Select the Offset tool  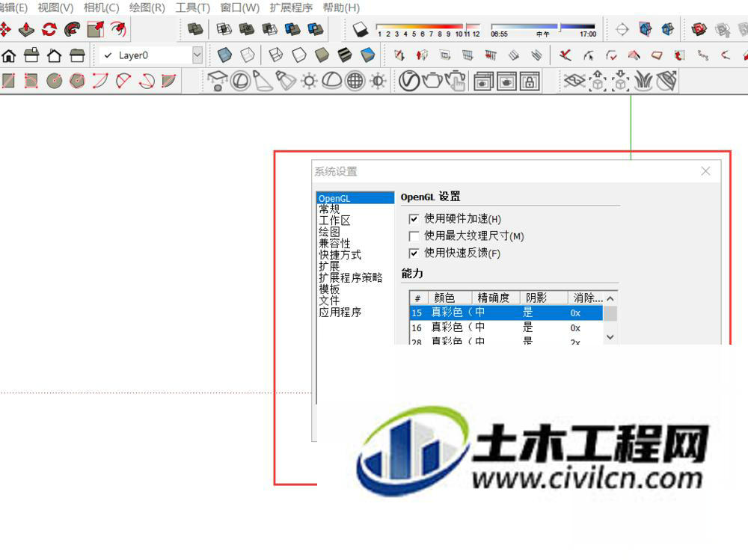click(x=118, y=30)
